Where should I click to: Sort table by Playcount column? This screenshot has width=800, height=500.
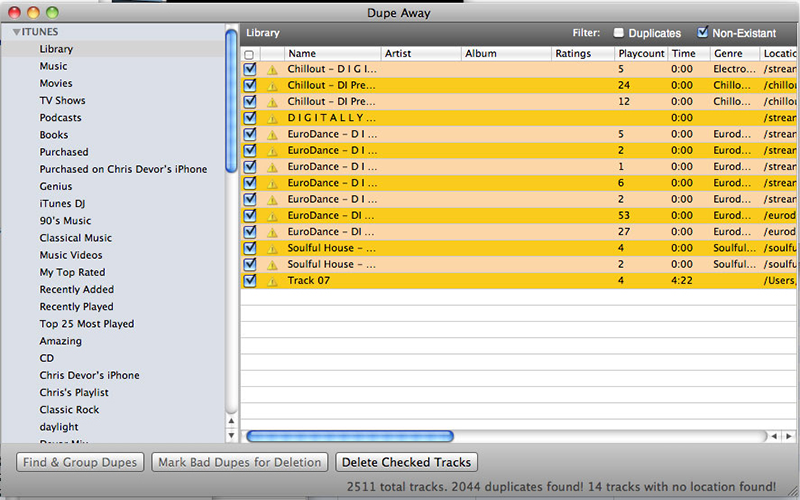641,54
